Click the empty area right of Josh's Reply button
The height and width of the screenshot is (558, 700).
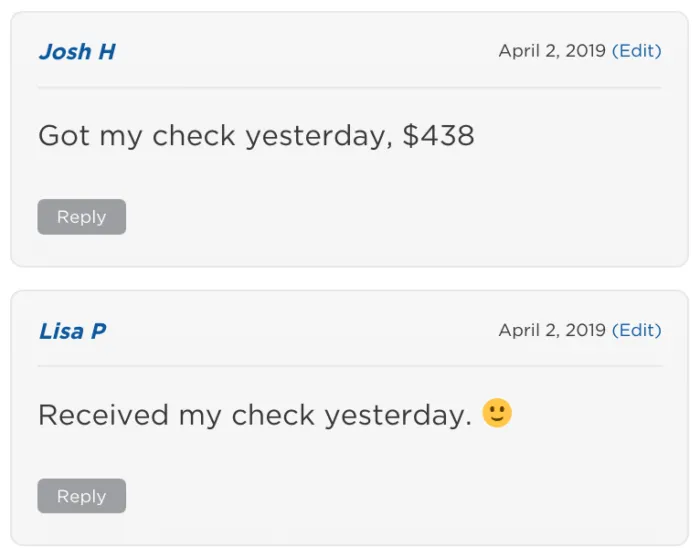[400, 217]
